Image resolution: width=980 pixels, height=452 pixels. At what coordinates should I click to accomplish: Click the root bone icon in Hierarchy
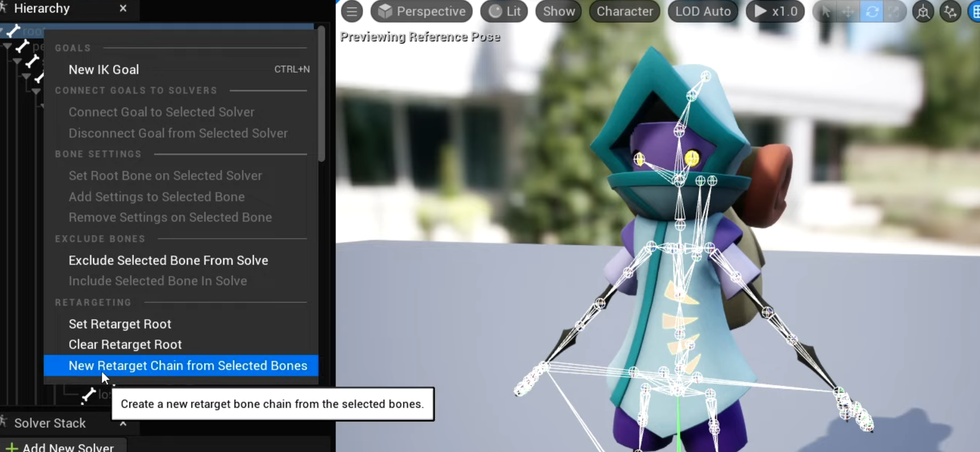tap(14, 30)
